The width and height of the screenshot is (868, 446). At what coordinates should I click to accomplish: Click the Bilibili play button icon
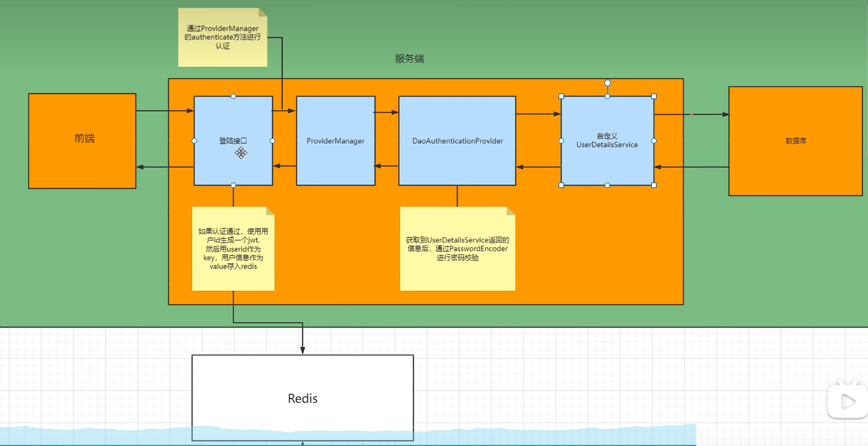[847, 401]
